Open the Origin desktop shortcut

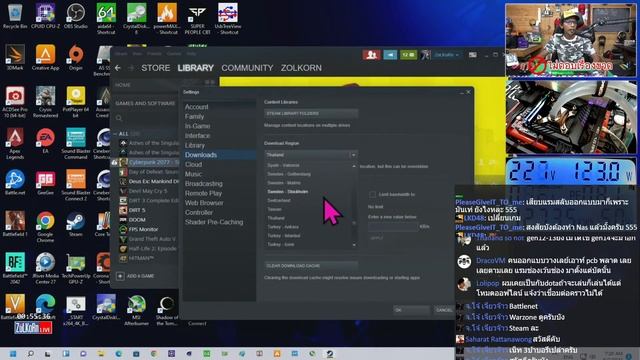click(76, 57)
